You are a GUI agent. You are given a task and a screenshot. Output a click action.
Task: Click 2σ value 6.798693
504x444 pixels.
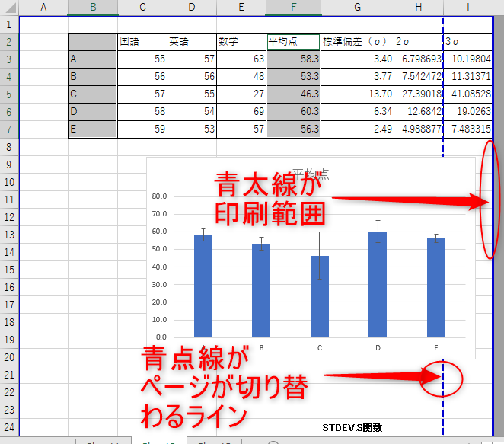pos(419,59)
